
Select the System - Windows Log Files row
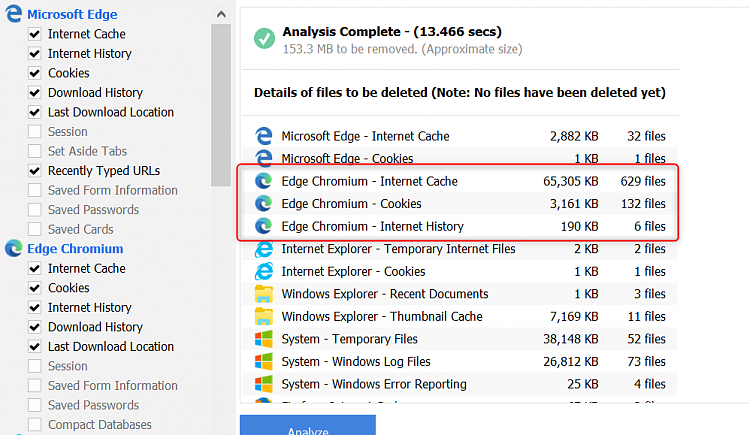point(460,361)
